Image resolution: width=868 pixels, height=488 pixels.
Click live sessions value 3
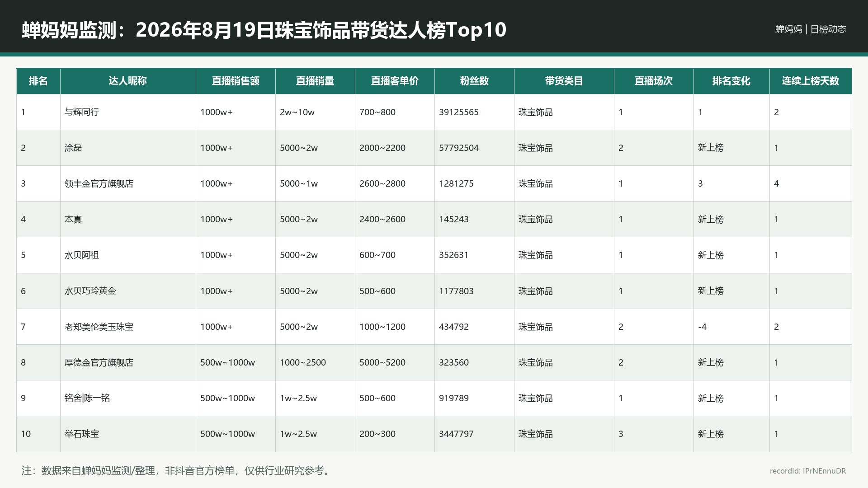[621, 434]
